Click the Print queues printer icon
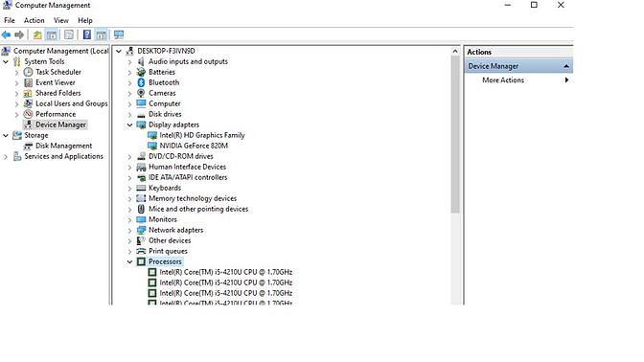This screenshot has width=644, height=362. [x=141, y=251]
